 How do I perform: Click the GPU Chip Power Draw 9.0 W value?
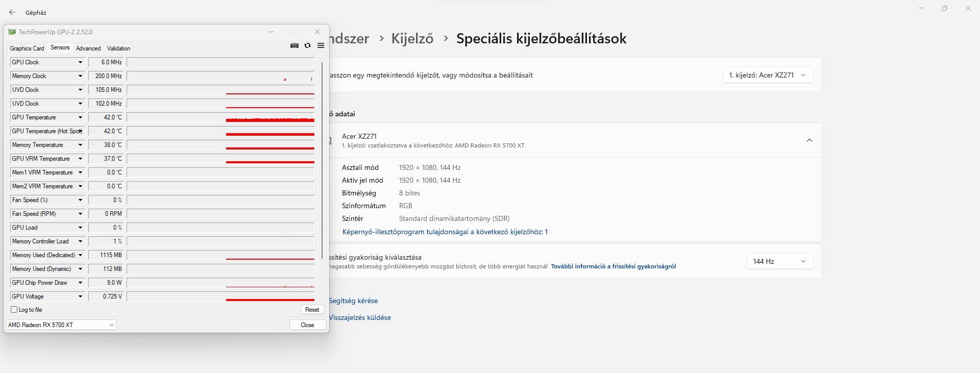point(106,283)
